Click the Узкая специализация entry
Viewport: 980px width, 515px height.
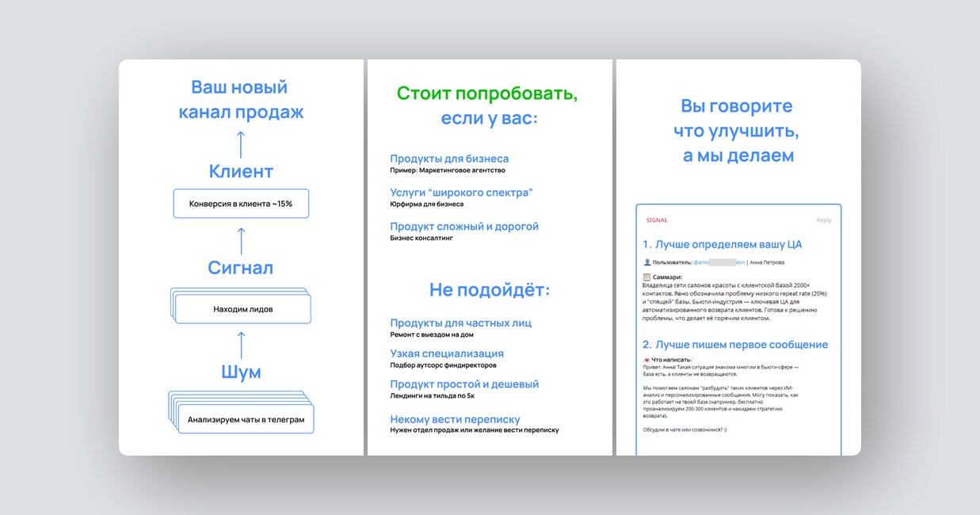pyautogui.click(x=447, y=353)
